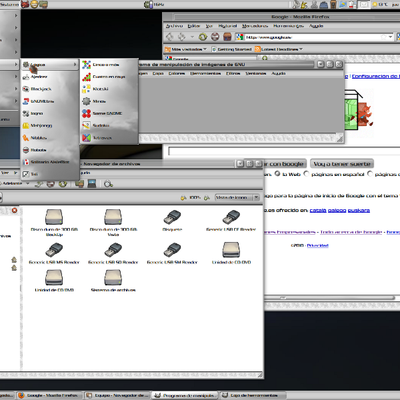Viewport: 400px width, 400px height.
Task: Stop page loading in Firefox
Action: (215, 37)
